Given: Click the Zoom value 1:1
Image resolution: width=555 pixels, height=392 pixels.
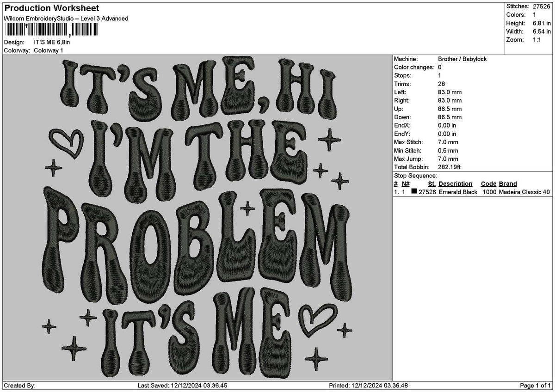Looking at the screenshot, I should pyautogui.click(x=537, y=40).
